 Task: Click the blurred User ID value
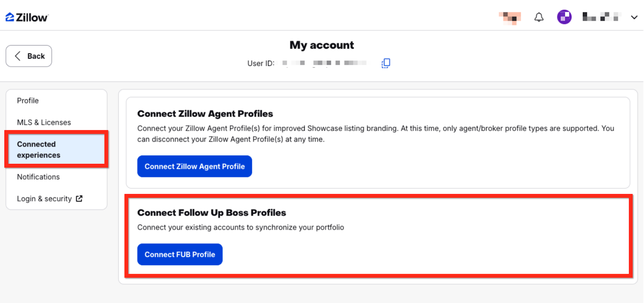324,63
